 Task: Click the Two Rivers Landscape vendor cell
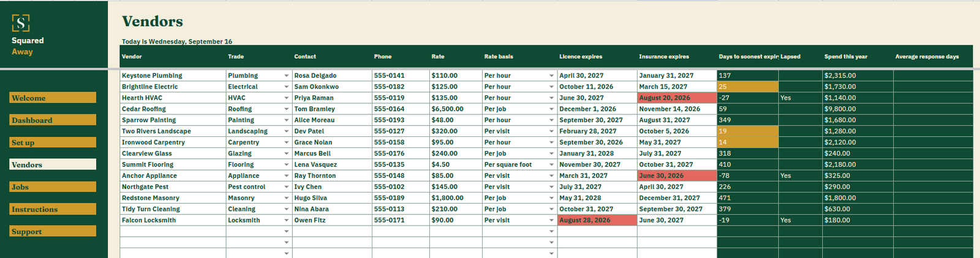tap(173, 131)
